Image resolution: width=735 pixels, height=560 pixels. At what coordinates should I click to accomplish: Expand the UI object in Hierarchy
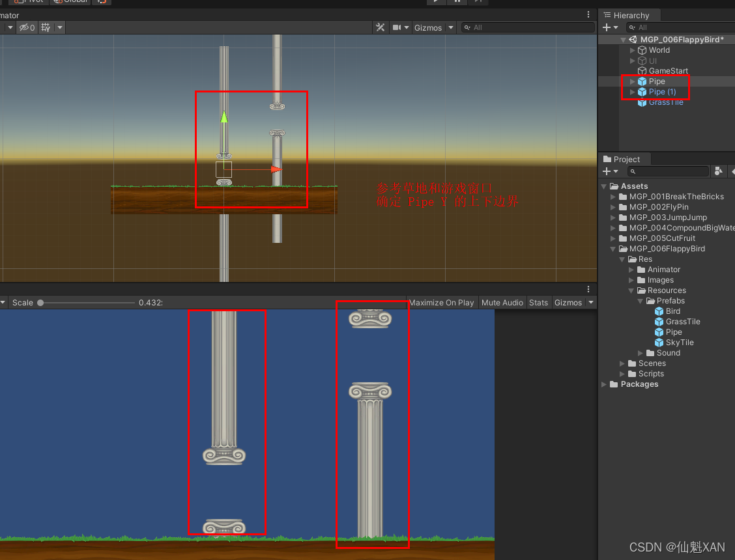coord(632,61)
